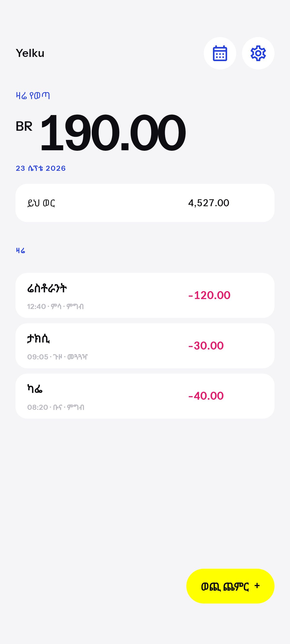
Task: Open the ካፌ expense entry
Action: point(145,396)
